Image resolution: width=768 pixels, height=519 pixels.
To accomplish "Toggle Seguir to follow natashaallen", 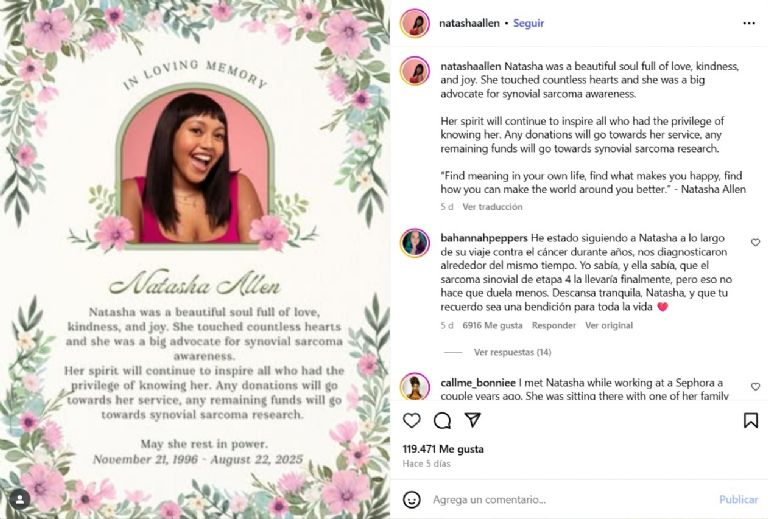I will pos(528,23).
